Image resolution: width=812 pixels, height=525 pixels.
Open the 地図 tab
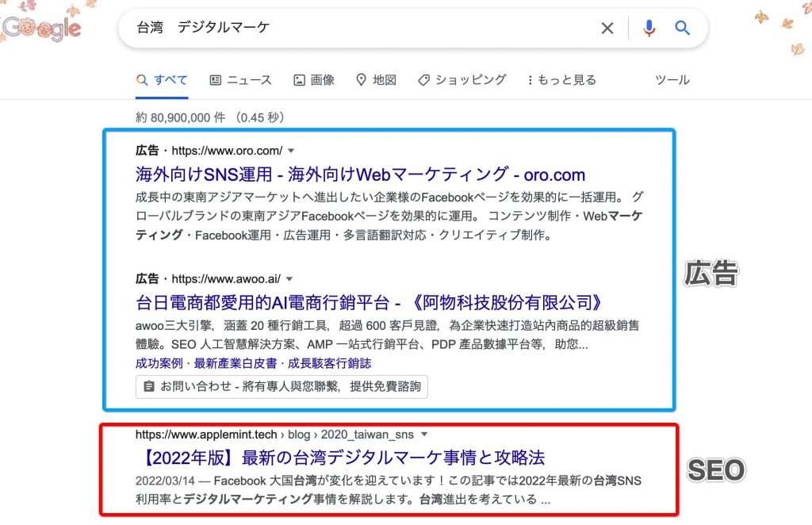point(377,80)
